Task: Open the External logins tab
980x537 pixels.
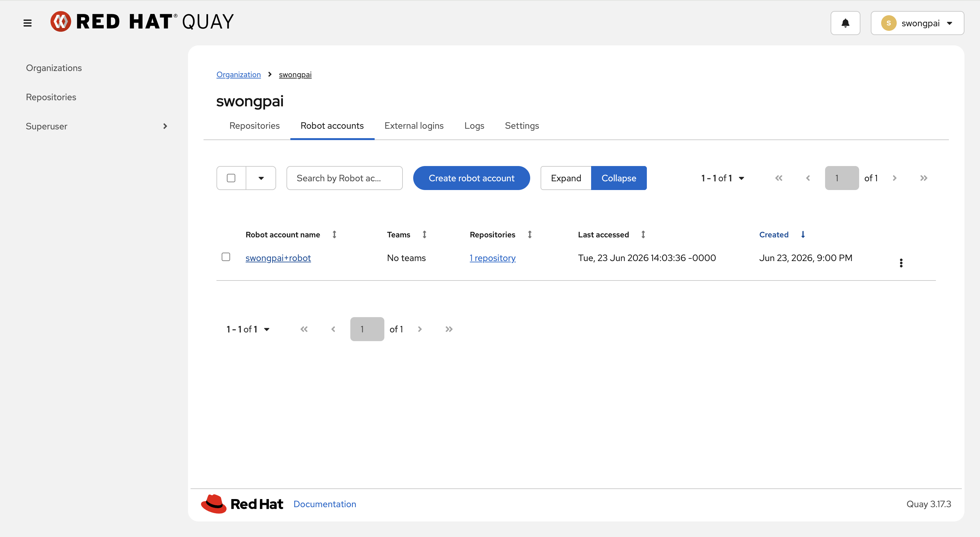Action: pos(414,125)
